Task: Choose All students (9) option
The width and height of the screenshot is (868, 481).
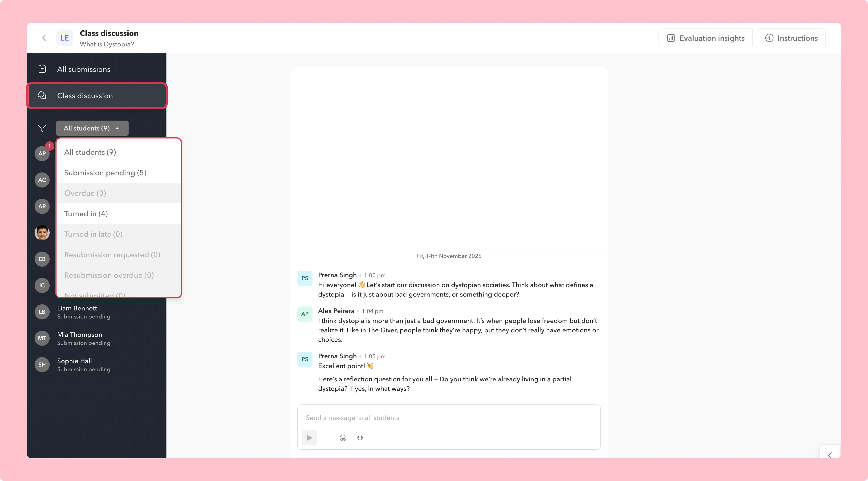Action: coord(119,152)
